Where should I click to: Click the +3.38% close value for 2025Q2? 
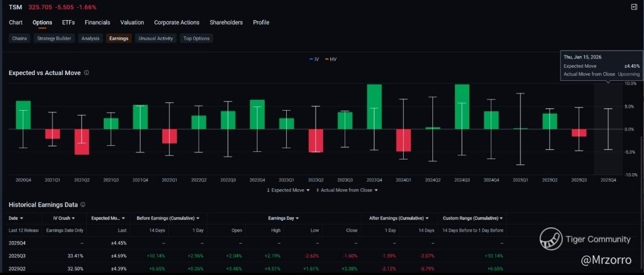(x=349, y=268)
